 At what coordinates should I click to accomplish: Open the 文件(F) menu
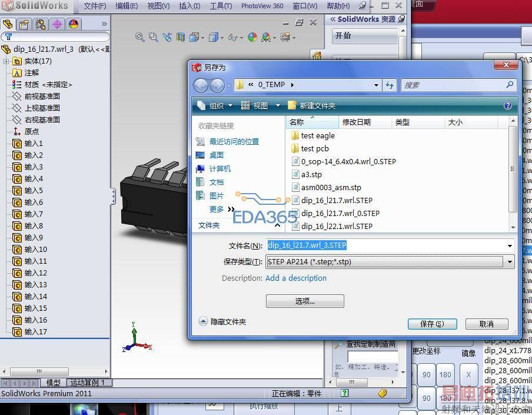95,6
